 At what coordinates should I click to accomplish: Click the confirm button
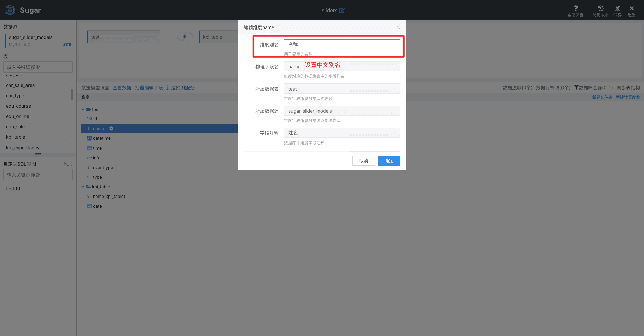click(x=389, y=161)
